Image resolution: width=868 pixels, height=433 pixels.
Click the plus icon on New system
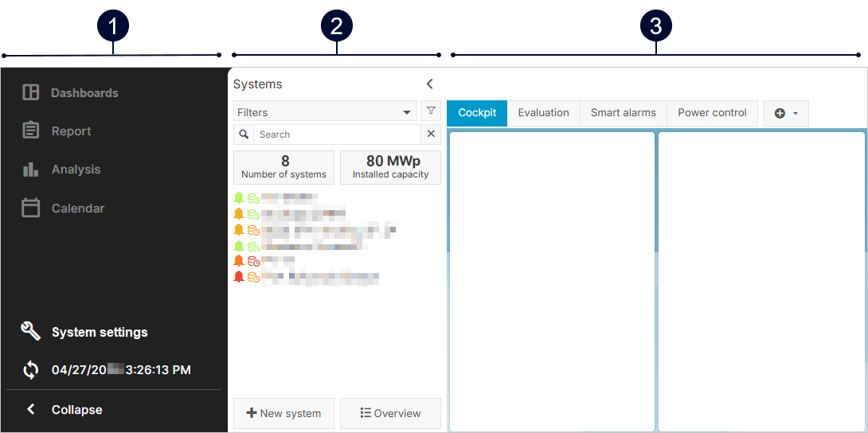(252, 412)
